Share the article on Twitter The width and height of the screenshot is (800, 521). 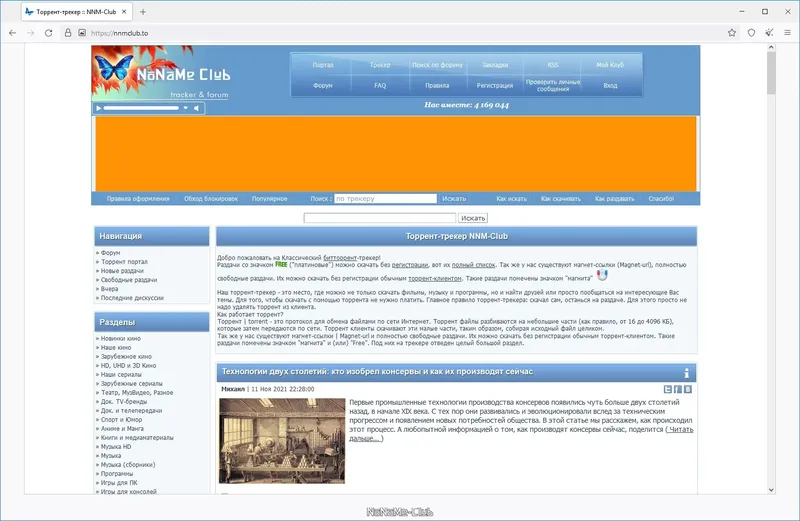668,389
